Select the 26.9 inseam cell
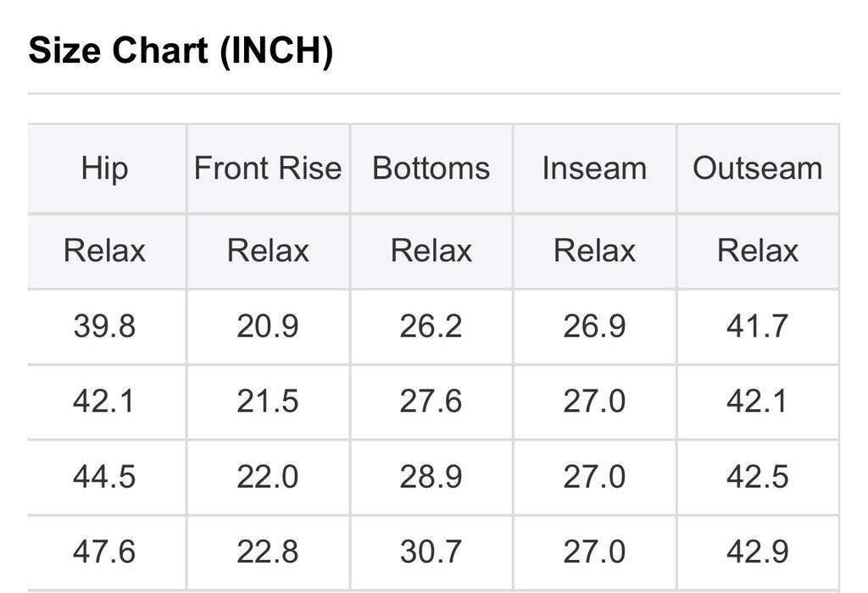 (x=594, y=326)
